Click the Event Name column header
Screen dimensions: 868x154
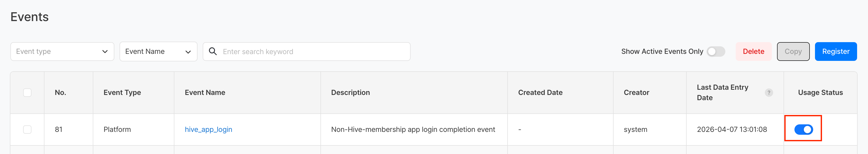tap(205, 93)
